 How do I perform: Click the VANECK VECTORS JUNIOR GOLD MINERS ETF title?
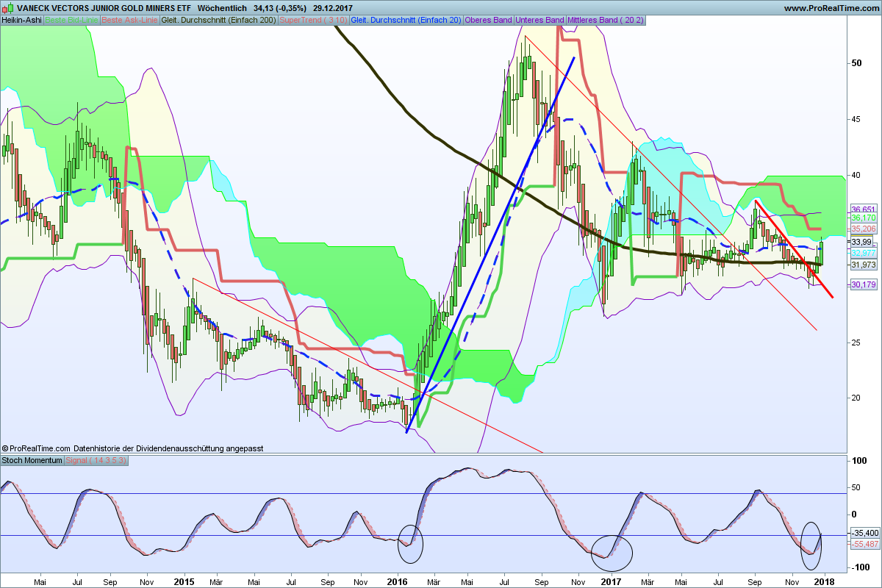point(104,8)
